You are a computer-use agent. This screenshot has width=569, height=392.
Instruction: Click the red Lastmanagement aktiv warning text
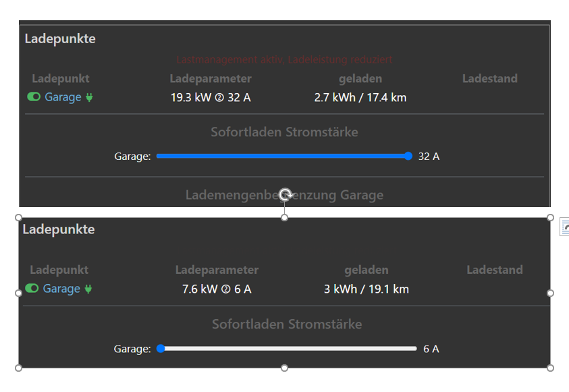(x=284, y=60)
